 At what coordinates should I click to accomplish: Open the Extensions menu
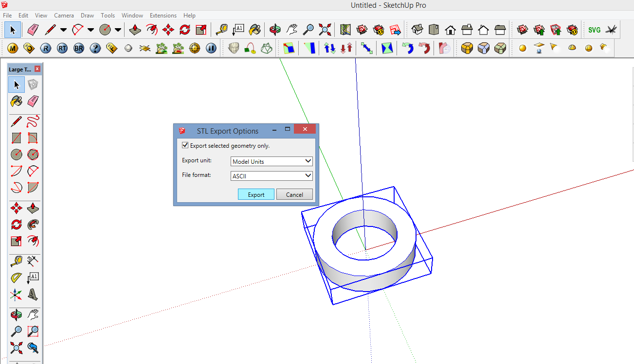click(163, 15)
